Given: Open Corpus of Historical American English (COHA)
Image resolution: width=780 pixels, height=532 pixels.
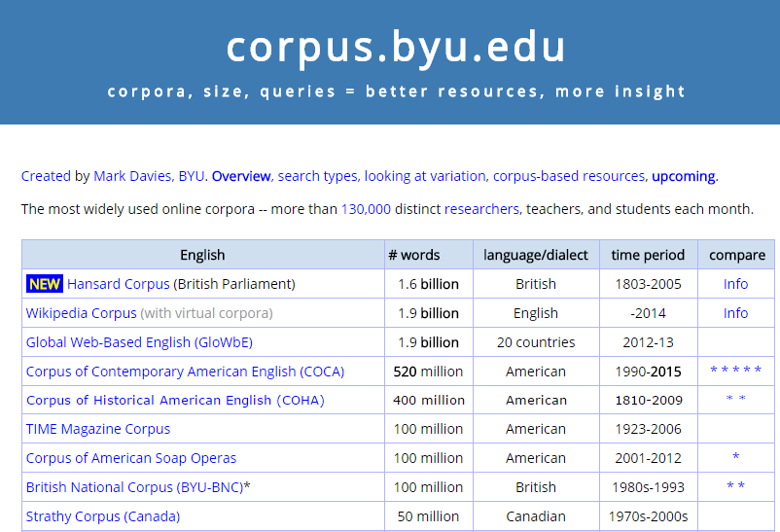Looking at the screenshot, I should (175, 400).
